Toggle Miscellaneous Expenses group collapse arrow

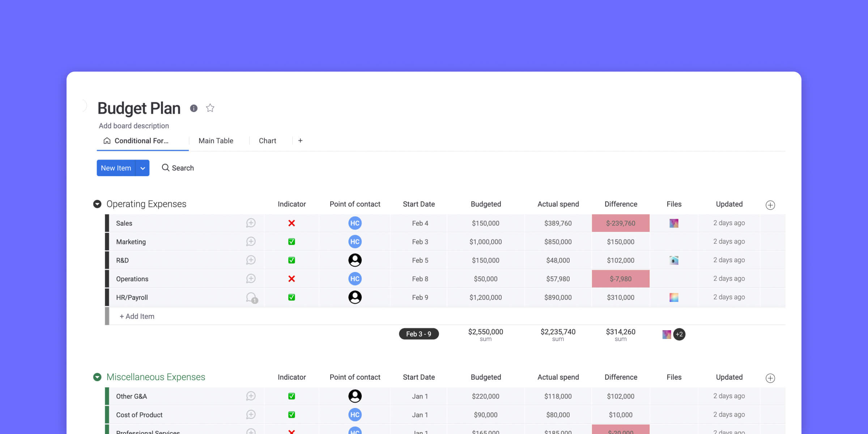[98, 378]
